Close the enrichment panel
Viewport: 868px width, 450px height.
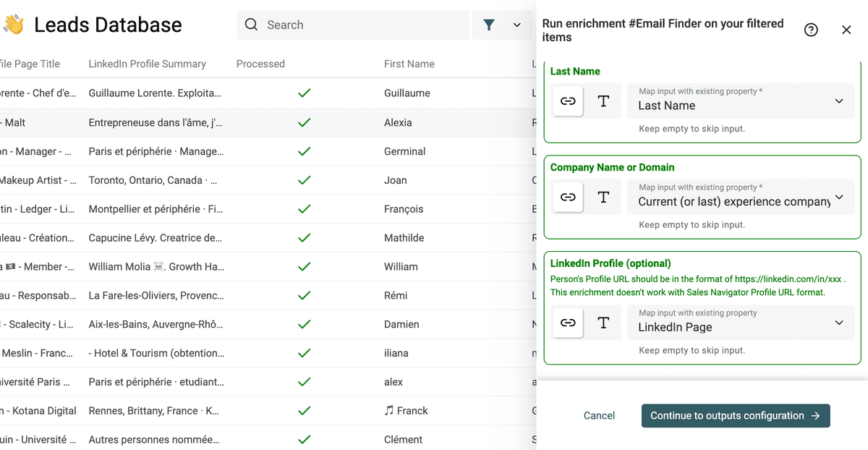point(846,30)
